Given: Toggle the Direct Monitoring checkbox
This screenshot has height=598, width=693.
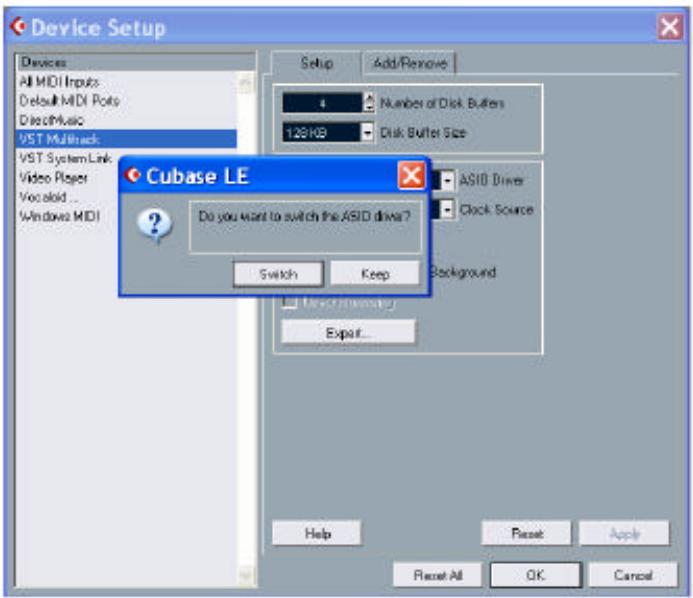Looking at the screenshot, I should tap(289, 302).
